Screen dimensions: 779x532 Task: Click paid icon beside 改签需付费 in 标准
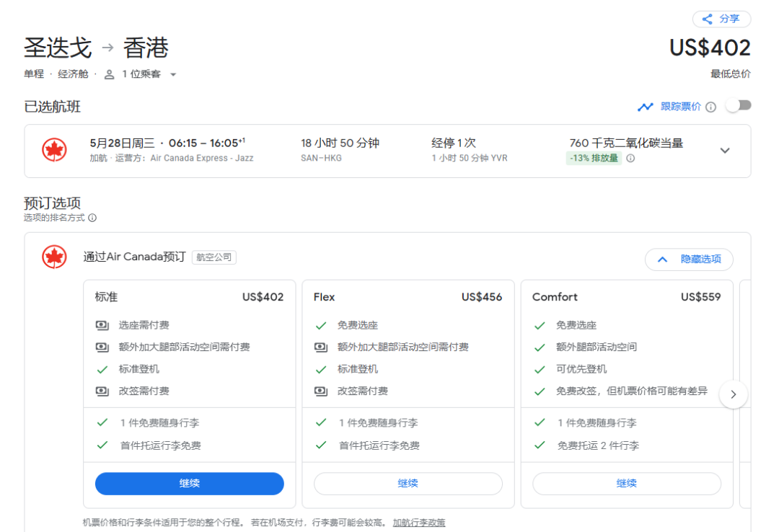pos(102,391)
